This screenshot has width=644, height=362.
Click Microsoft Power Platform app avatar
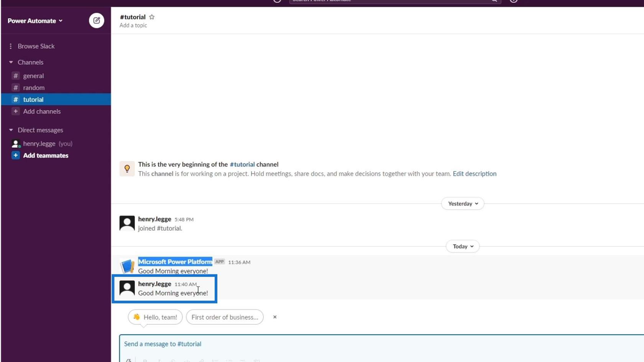pos(127,266)
